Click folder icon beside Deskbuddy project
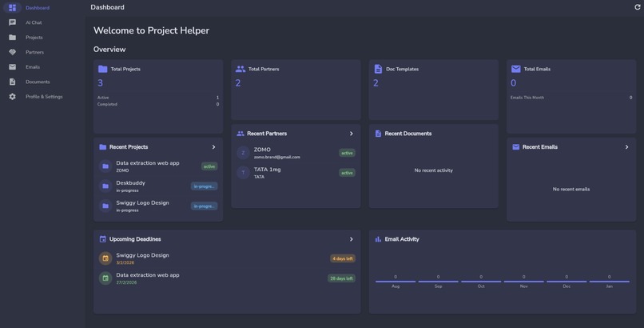 (x=105, y=186)
